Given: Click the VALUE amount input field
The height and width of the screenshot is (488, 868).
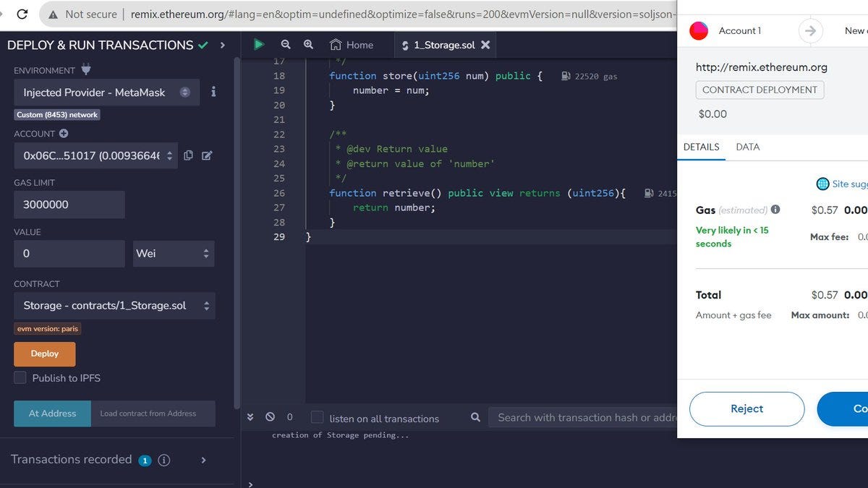Looking at the screenshot, I should (69, 254).
